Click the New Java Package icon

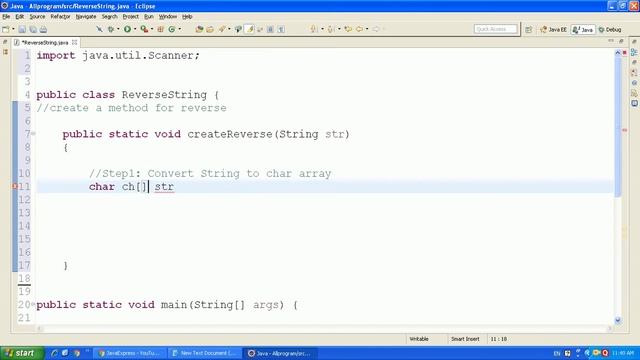coord(160,29)
